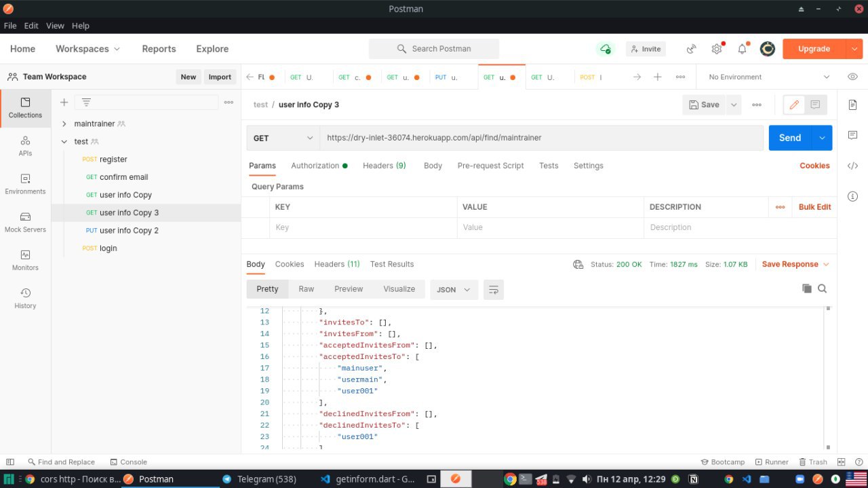Screen dimensions: 868x488
Task: Click the network globe icon near Status
Action: 578,264
